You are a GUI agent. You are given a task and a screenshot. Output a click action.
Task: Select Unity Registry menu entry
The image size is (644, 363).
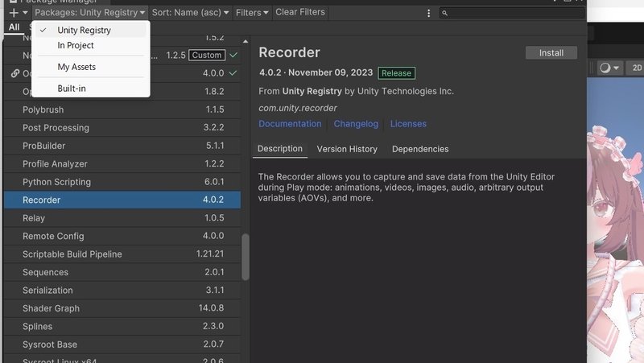pyautogui.click(x=91, y=30)
